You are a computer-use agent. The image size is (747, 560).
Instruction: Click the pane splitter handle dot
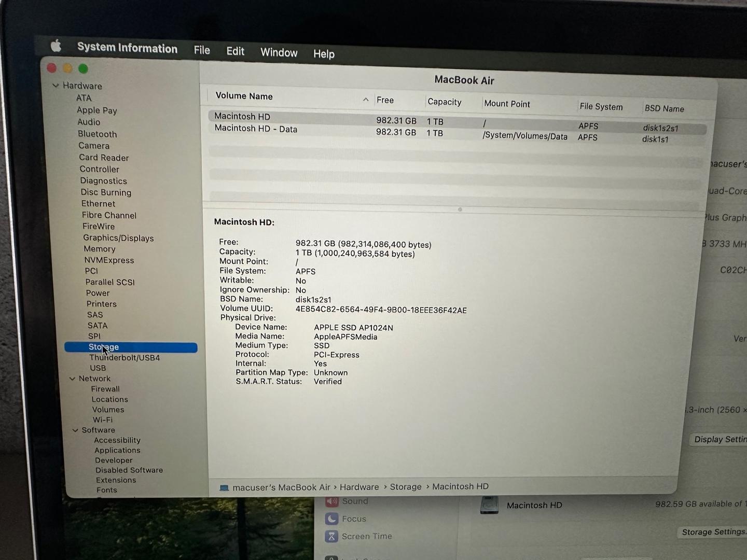(x=460, y=209)
